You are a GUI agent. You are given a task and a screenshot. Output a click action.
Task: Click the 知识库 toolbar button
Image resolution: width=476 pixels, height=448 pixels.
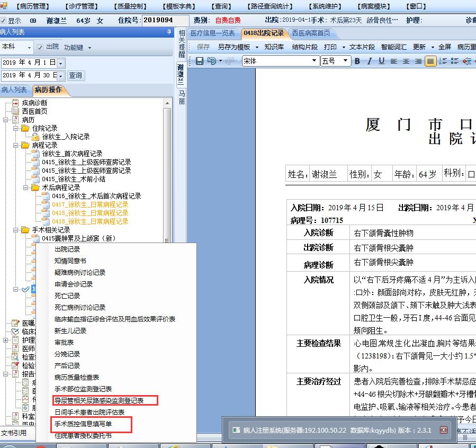click(x=274, y=47)
